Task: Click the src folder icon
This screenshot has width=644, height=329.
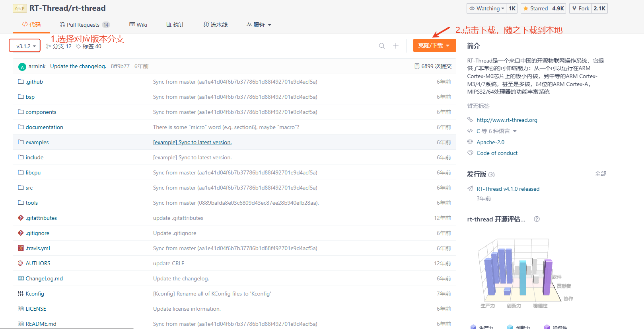Action: 21,188
